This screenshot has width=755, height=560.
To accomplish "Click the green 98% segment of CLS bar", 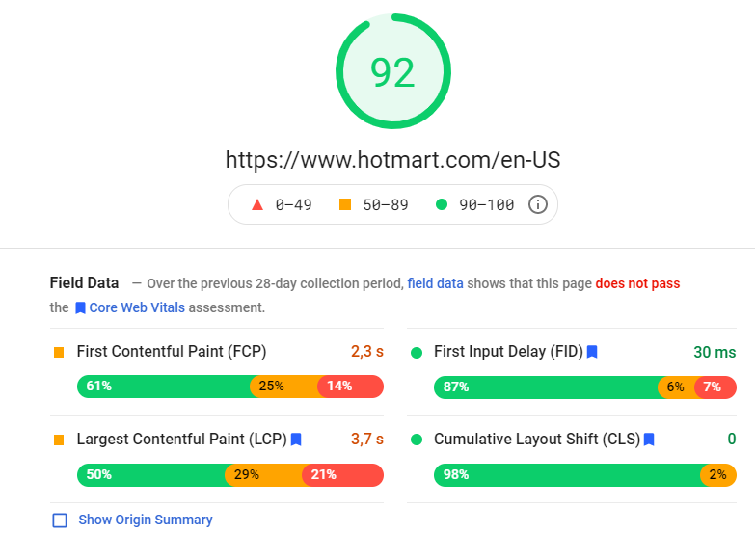I will click(567, 475).
